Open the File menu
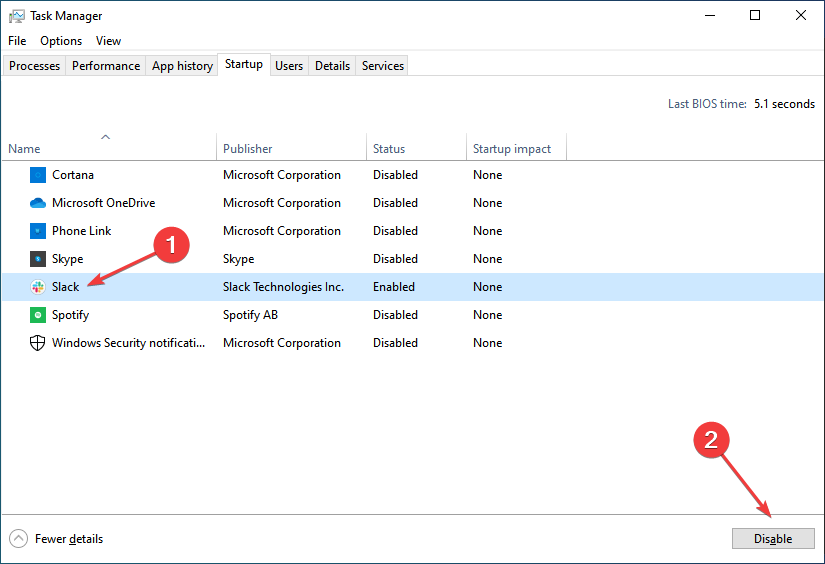The image size is (825, 564). [17, 41]
